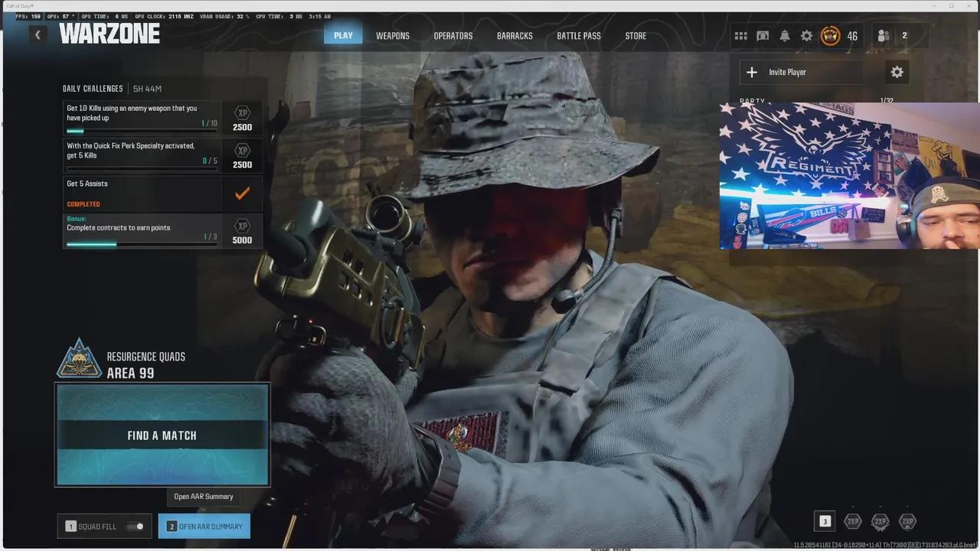Click XP 2500 reward for Quick Fix challenge
Screen dimensions: 980x551
242,156
